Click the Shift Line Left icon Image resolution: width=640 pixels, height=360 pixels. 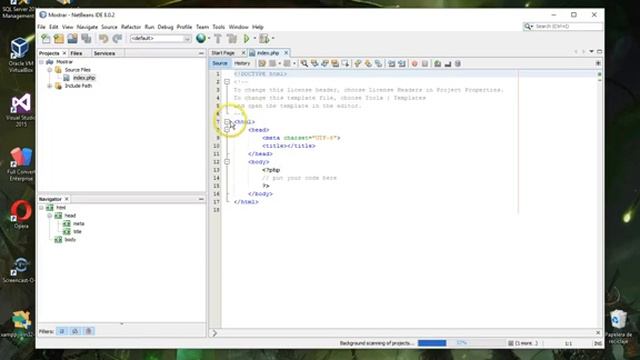pos(391,64)
